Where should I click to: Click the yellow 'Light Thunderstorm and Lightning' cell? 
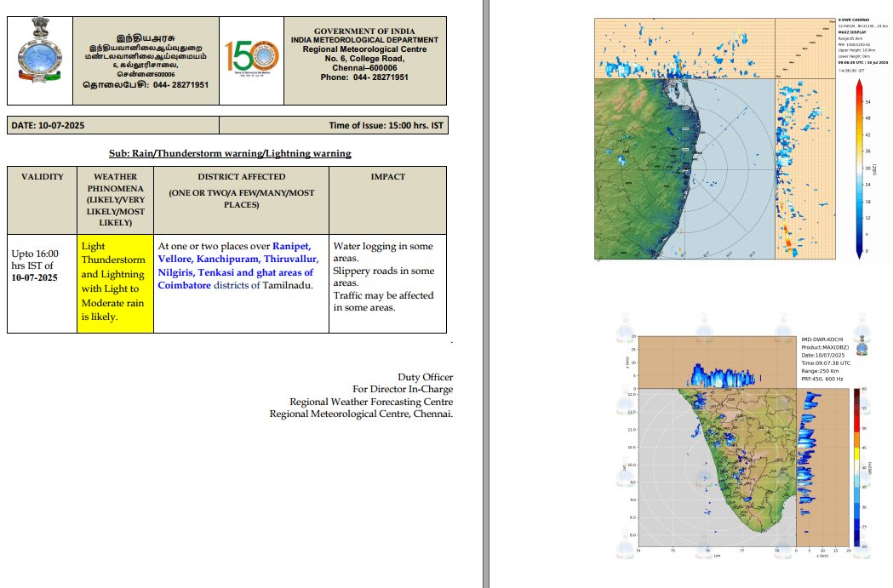115,283
